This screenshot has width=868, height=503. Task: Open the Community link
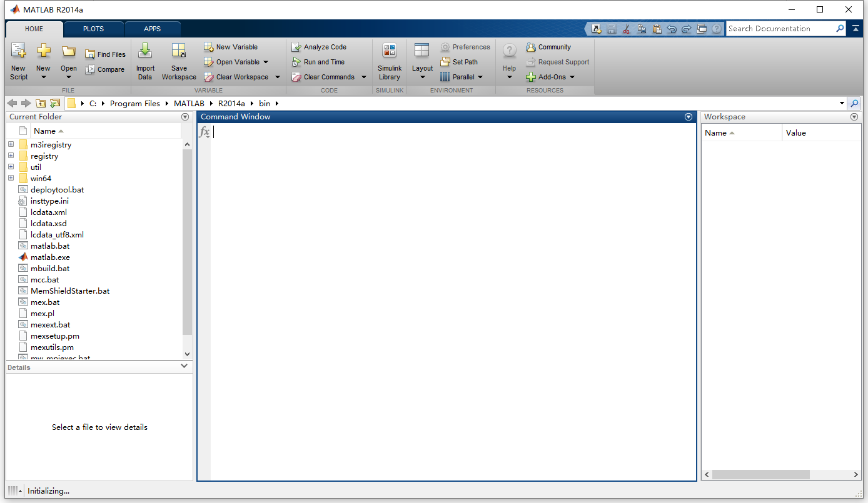pos(548,47)
